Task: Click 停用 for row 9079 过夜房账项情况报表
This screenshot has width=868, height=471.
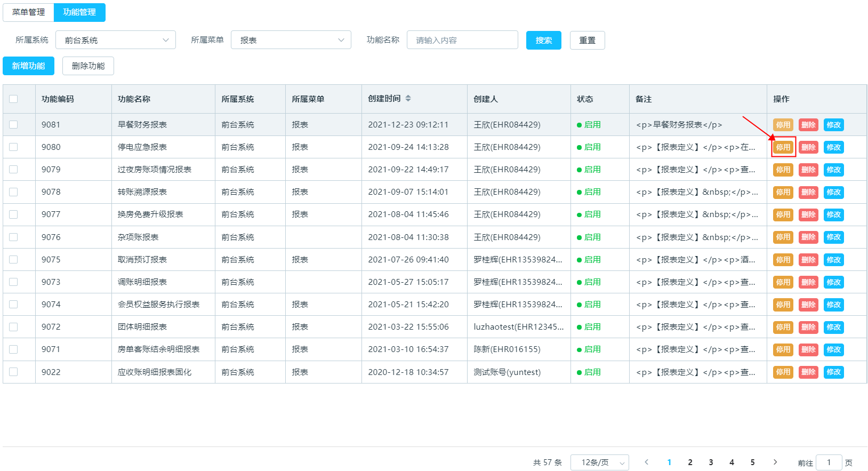Action: pyautogui.click(x=783, y=170)
